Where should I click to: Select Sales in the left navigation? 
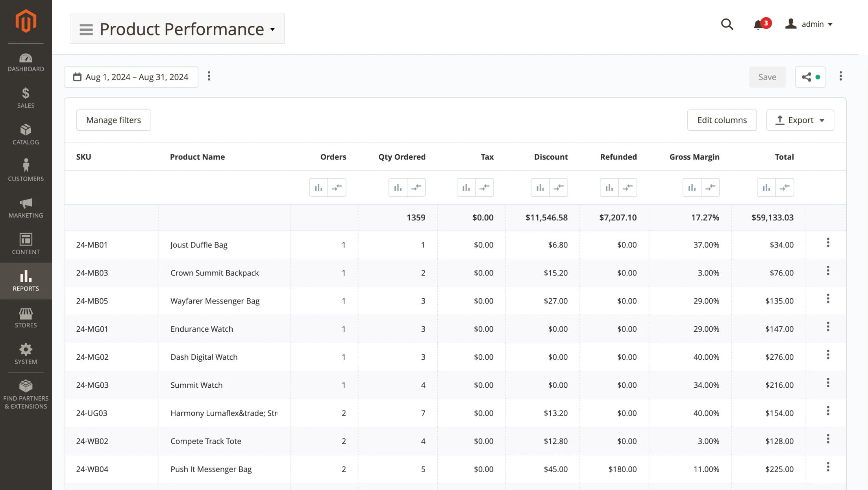26,97
